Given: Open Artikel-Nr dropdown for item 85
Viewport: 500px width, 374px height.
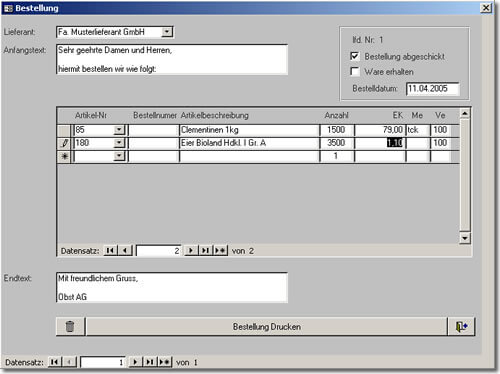Looking at the screenshot, I should 119,130.
